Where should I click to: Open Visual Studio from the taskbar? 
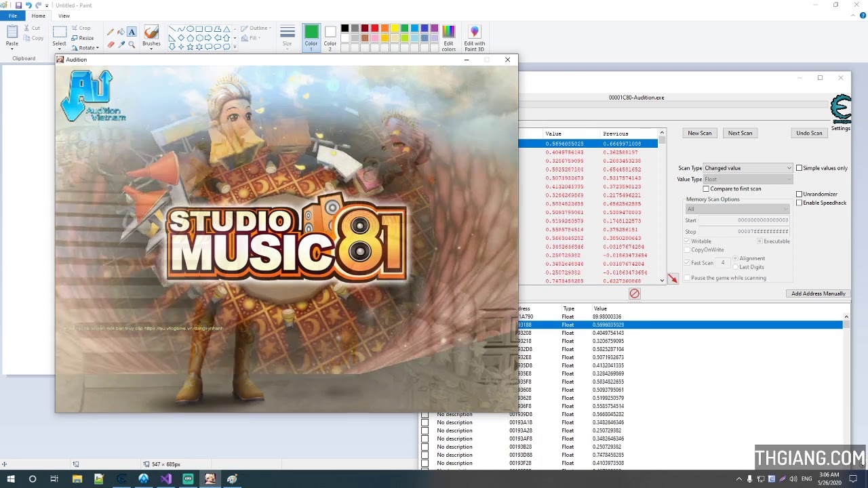click(165, 479)
